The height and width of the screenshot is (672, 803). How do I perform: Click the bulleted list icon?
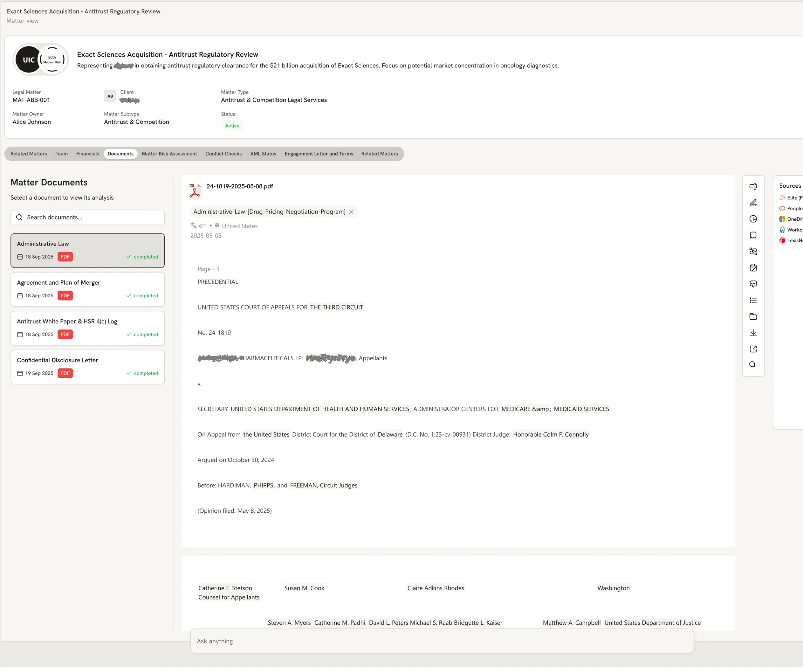pos(753,300)
